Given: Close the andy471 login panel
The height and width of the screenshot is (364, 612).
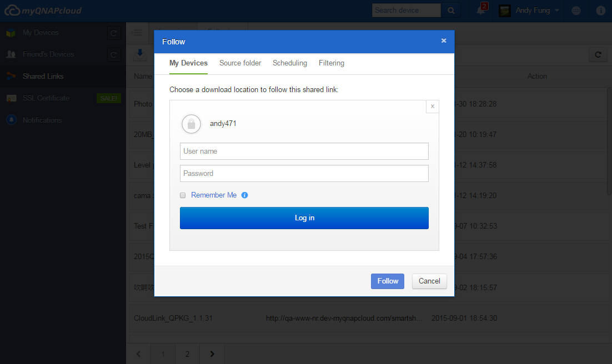Looking at the screenshot, I should point(432,107).
